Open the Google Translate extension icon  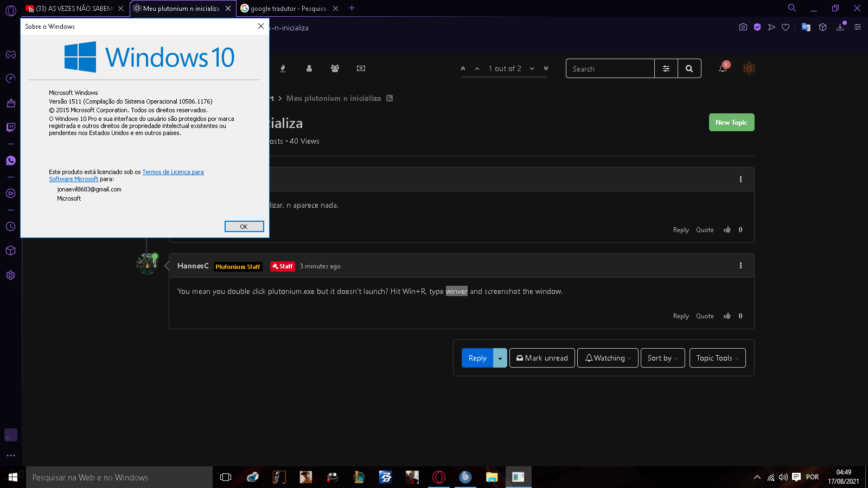806,27
